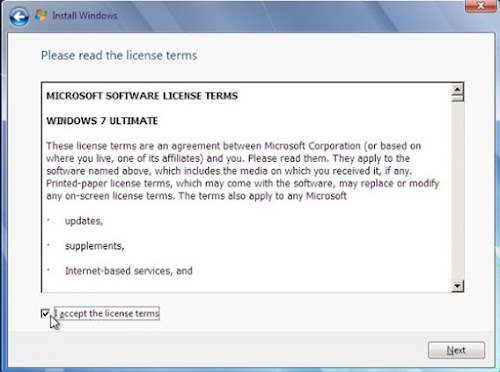
Task: Close the Install Windows dialog
Action: 480,6
